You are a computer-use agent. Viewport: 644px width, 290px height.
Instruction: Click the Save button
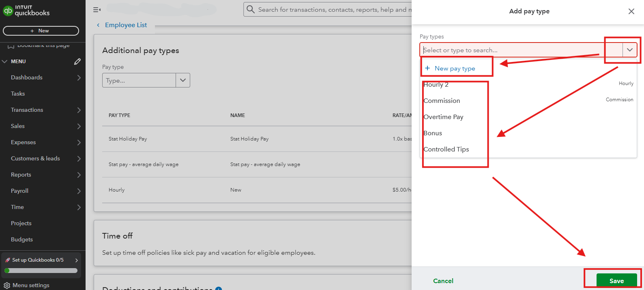click(616, 281)
